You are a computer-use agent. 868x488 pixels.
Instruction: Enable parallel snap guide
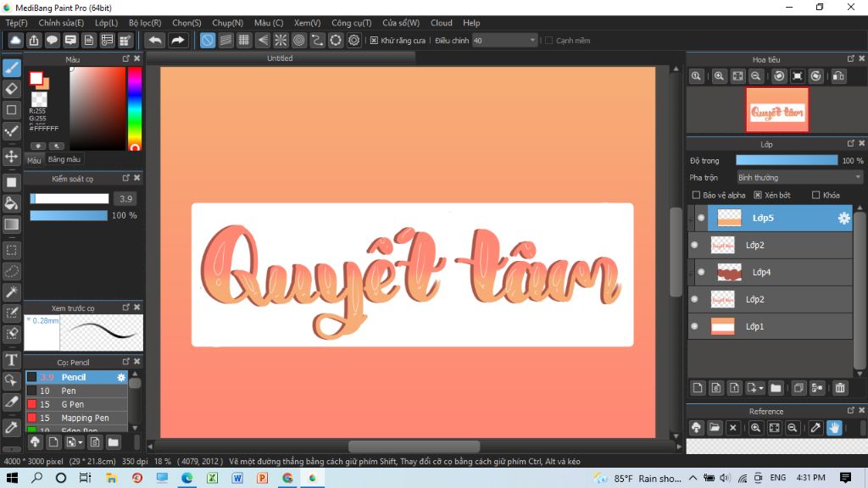(225, 41)
